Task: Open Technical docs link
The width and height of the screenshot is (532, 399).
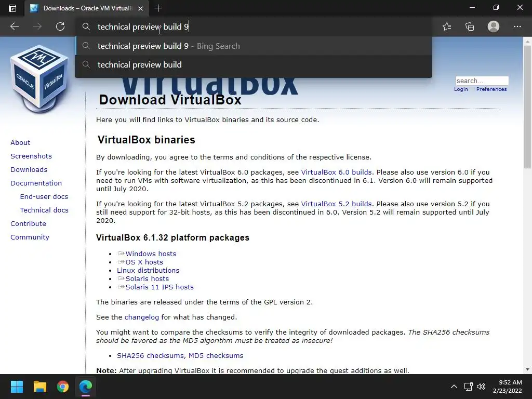Action: 44,210
